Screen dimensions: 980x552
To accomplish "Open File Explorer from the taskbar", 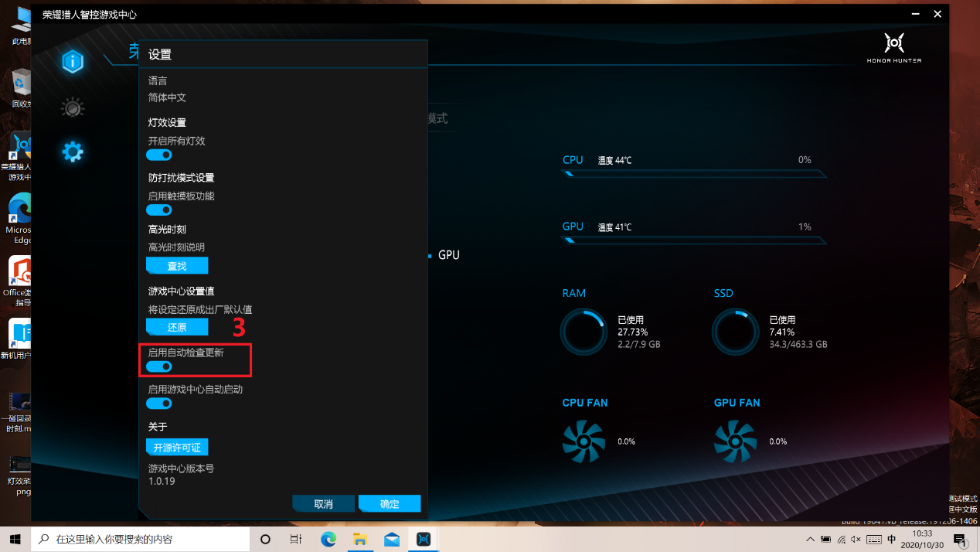I will (359, 539).
